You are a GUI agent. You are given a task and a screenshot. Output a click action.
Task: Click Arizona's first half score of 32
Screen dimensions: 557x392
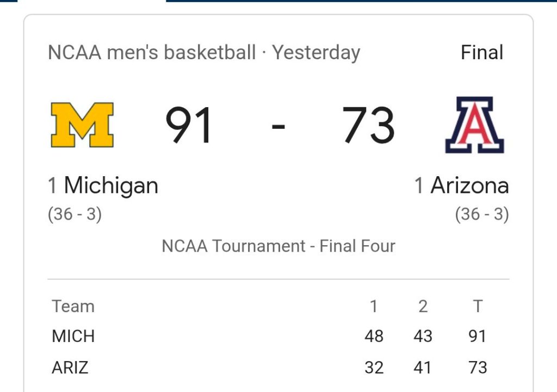pos(374,368)
